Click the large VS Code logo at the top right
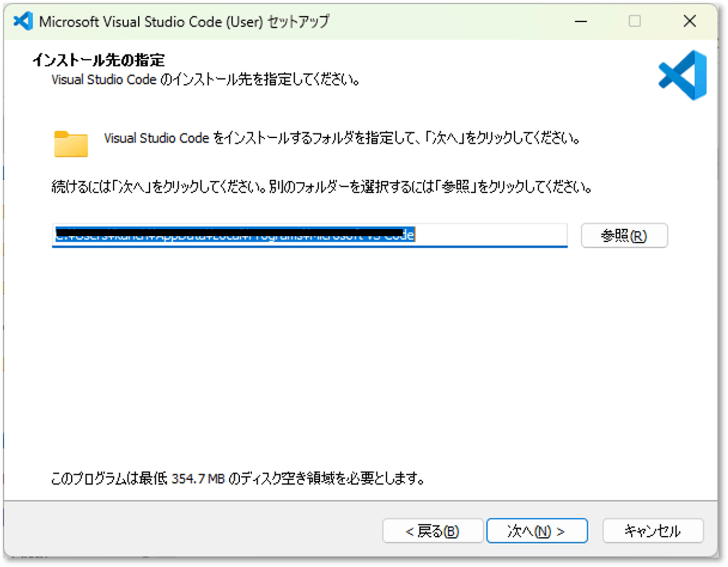 [x=683, y=75]
